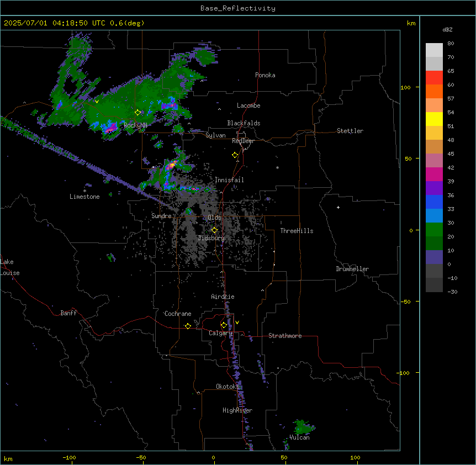The height and width of the screenshot is (465, 476).
Task: Click the Airdrie city label
Action: 223,297
